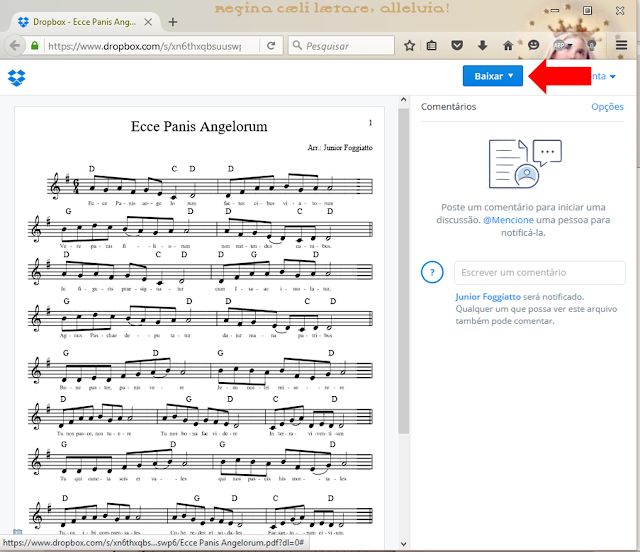Screen dimensions: 640x552
Task: Click the Escrever um comentário field
Action: [540, 273]
